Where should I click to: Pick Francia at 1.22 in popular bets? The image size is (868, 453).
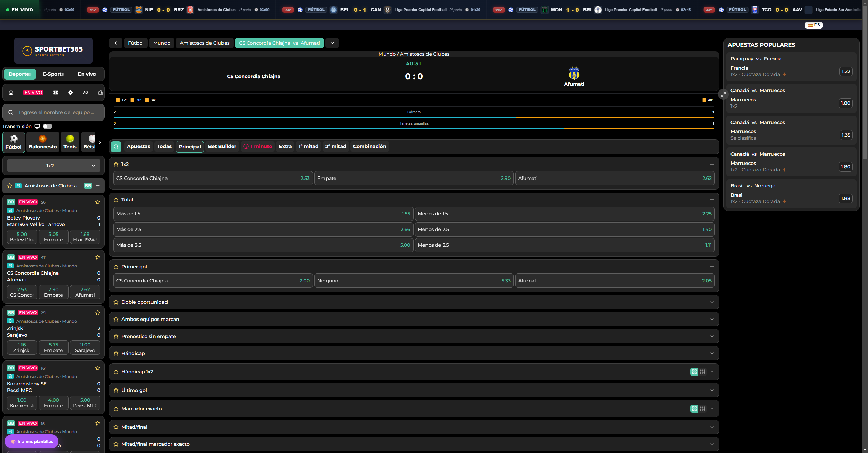click(x=846, y=71)
